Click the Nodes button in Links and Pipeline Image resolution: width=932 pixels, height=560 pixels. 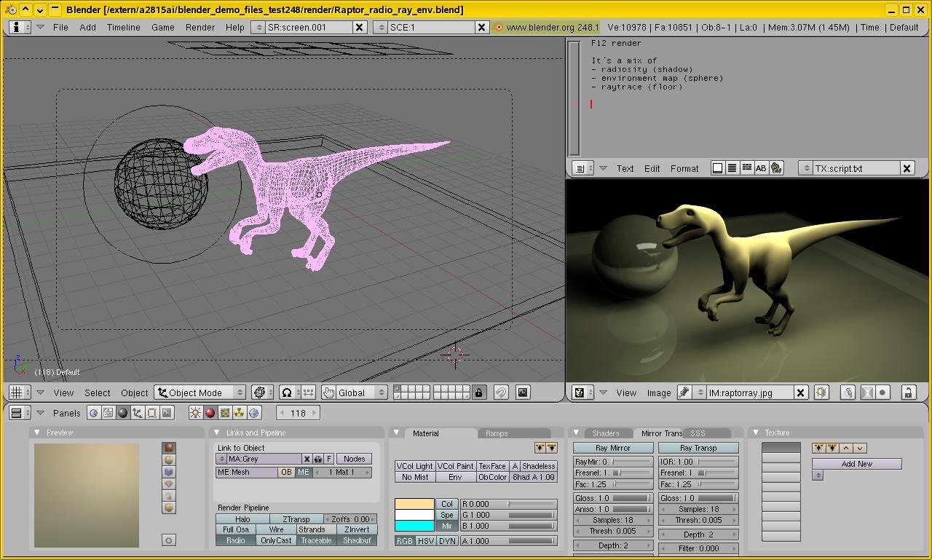click(x=355, y=458)
